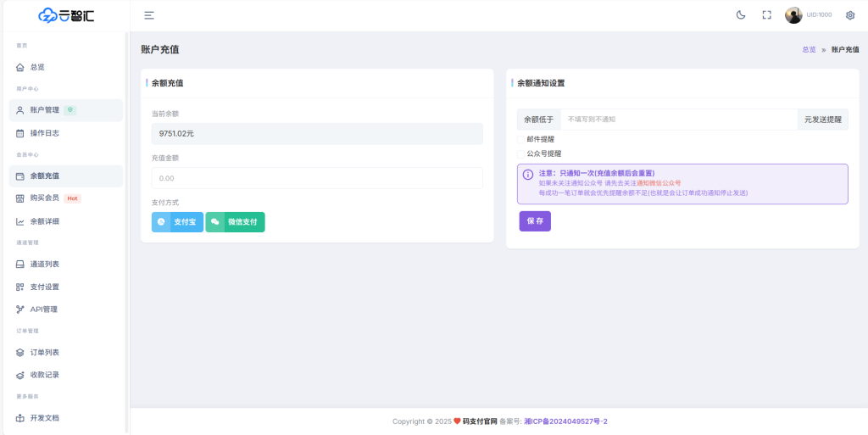Click the 购买会员 shop icon
This screenshot has width=868, height=435.
click(x=20, y=198)
